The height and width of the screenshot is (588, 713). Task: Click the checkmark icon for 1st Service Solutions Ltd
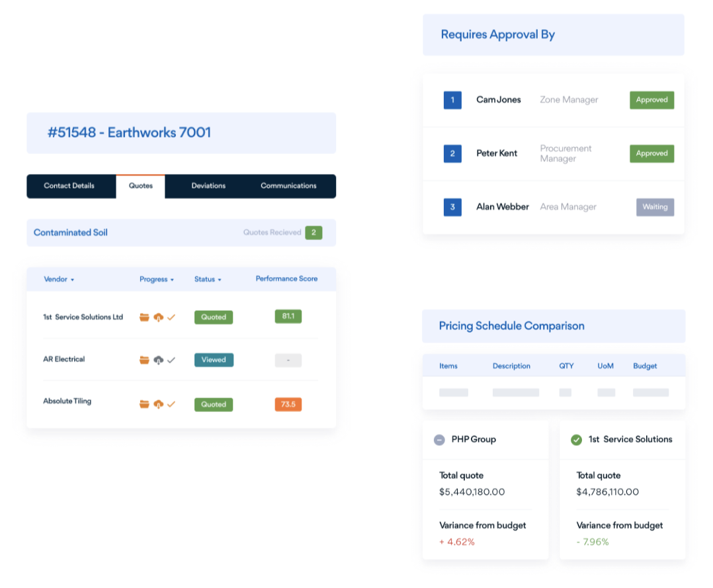[171, 317]
